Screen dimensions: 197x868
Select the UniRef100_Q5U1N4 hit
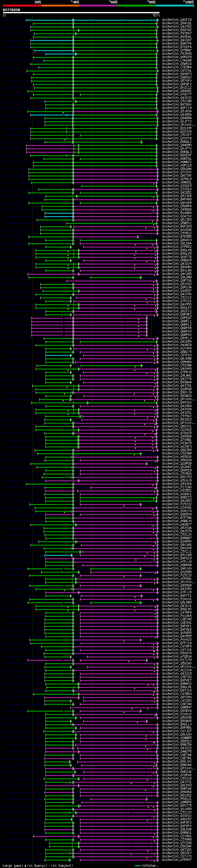click(177, 169)
